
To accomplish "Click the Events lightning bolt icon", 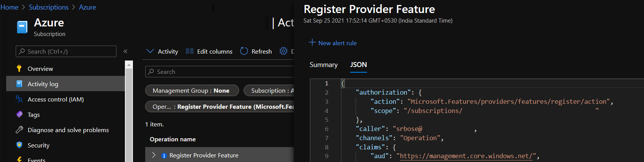I will click(19, 159).
